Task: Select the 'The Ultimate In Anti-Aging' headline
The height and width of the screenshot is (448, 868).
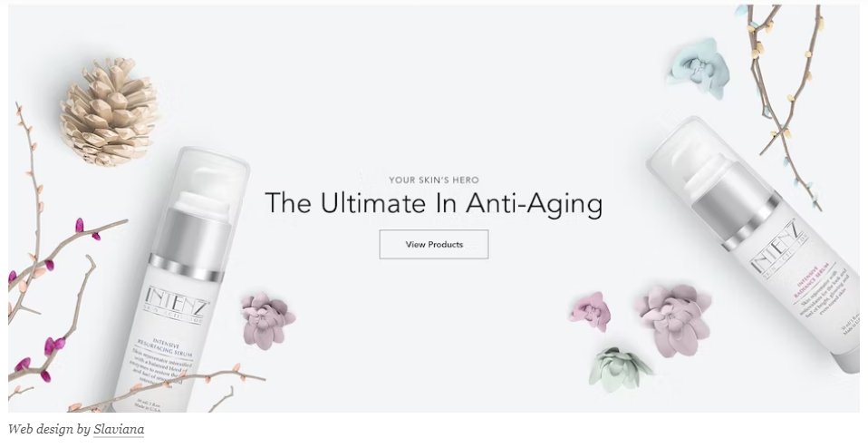Action: point(433,202)
